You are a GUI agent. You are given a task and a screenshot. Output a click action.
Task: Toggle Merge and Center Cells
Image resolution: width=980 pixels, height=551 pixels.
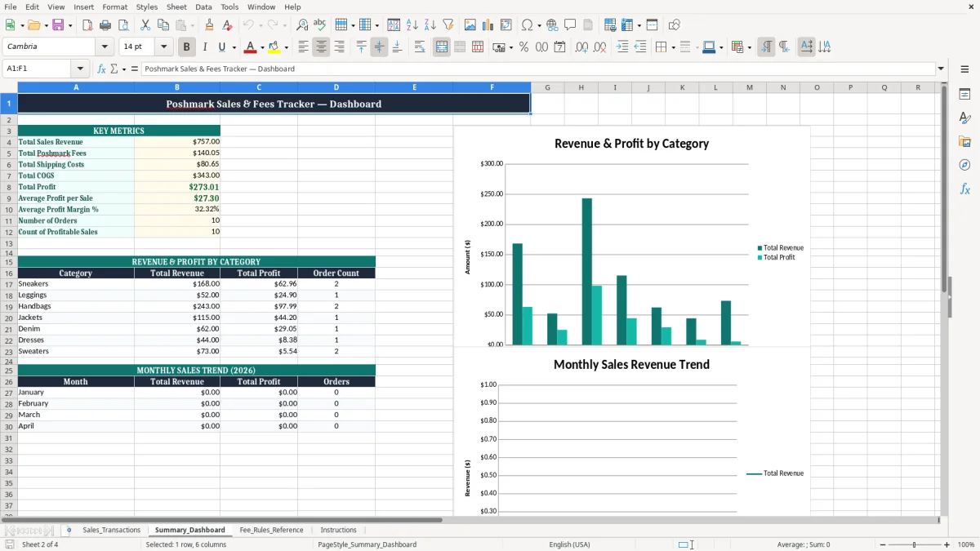tap(442, 47)
